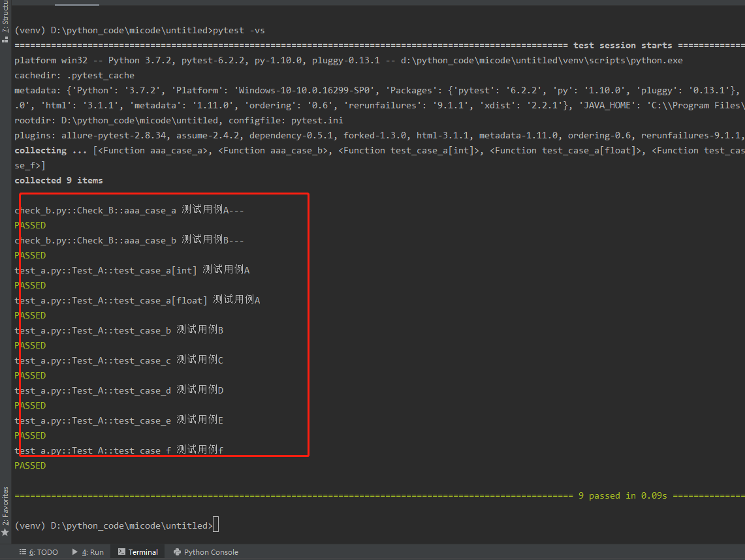Click the 'plugins: allure-pytest' line
745x560 pixels.
tap(379, 135)
